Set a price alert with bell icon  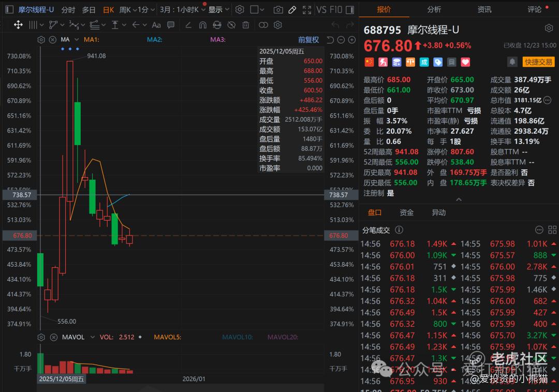512,62
